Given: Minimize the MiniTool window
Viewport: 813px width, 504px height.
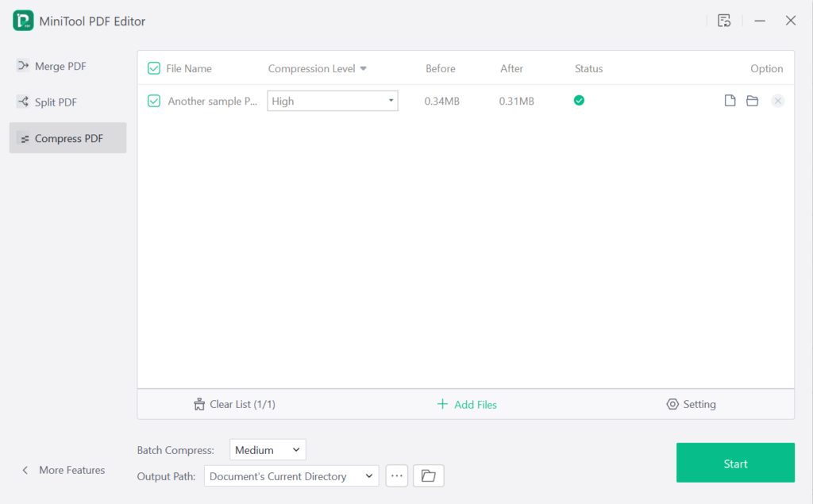Looking at the screenshot, I should coord(760,21).
